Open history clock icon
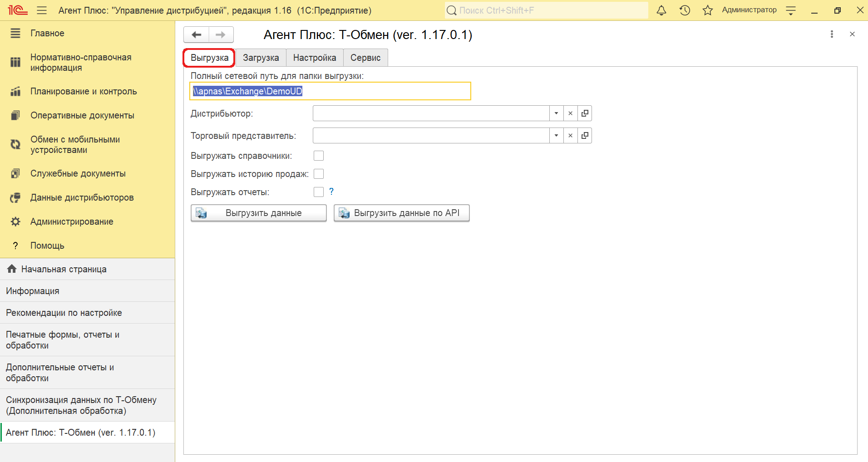This screenshot has height=462, width=868. pos(685,10)
